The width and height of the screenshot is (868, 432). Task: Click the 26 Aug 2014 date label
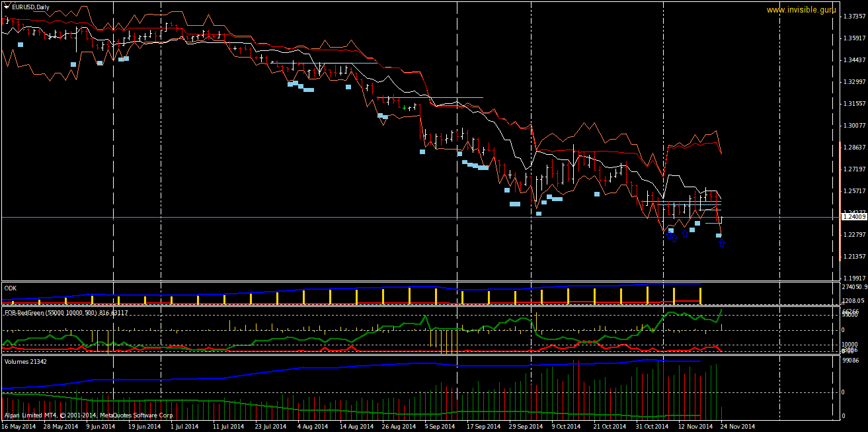tap(399, 427)
